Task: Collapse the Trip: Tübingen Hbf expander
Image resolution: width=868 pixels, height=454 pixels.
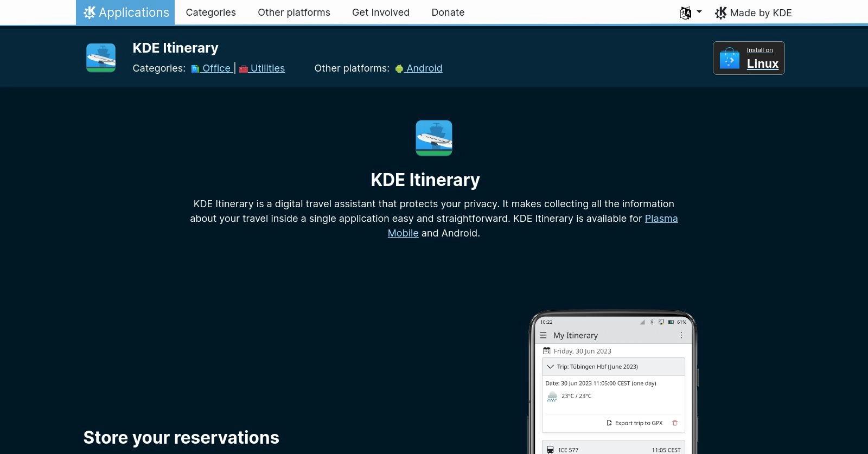Action: 551,367
